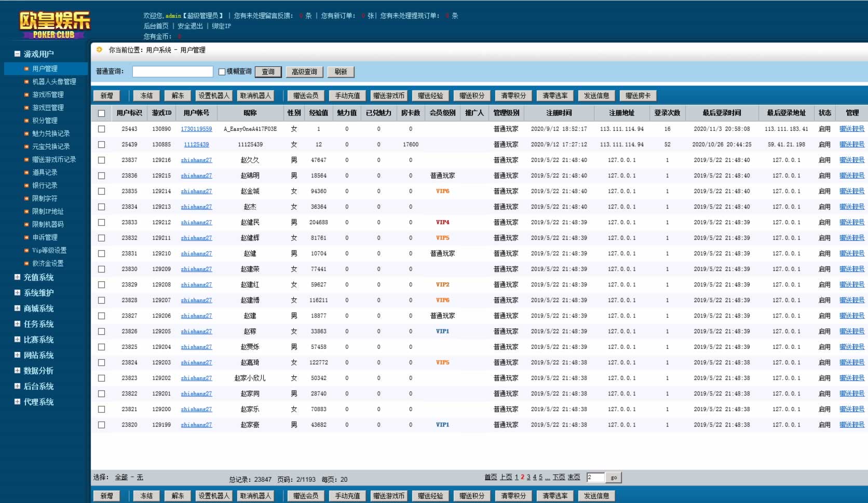This screenshot has height=503, width=868.
Task: Collapse the 游戏用户 menu section
Action: (17, 54)
